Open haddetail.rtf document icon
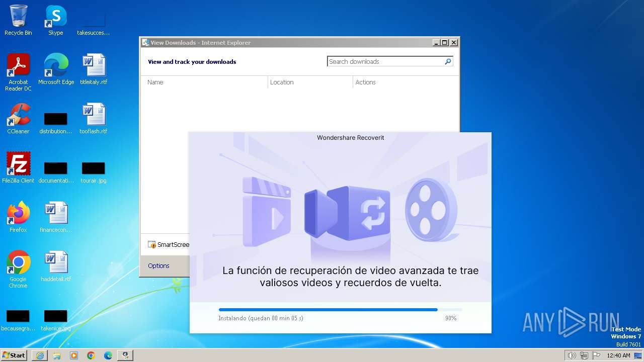The height and width of the screenshot is (362, 644). (56, 266)
